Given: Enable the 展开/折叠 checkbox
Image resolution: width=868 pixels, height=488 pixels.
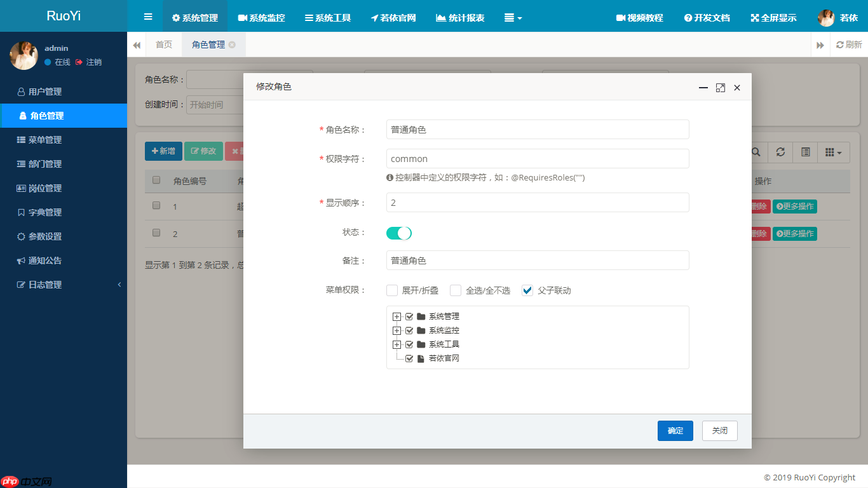Looking at the screenshot, I should [x=392, y=290].
